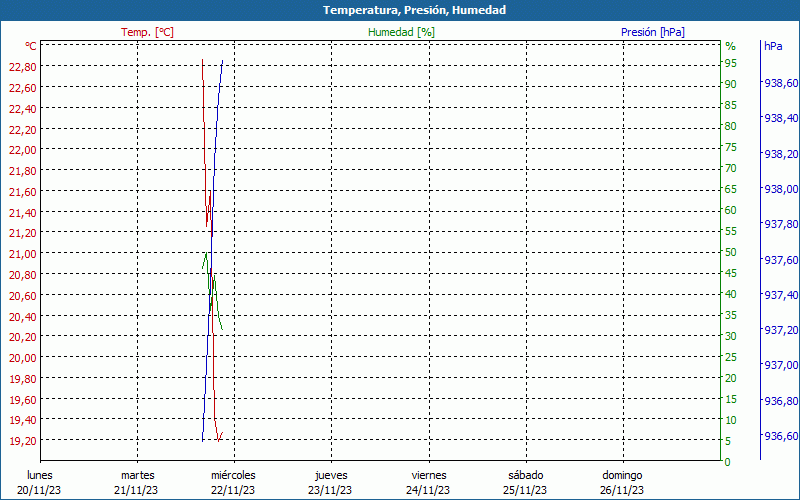Screen dimensions: 800x500
Task: Click the 936,80 pressure tick
Action: click(781, 401)
